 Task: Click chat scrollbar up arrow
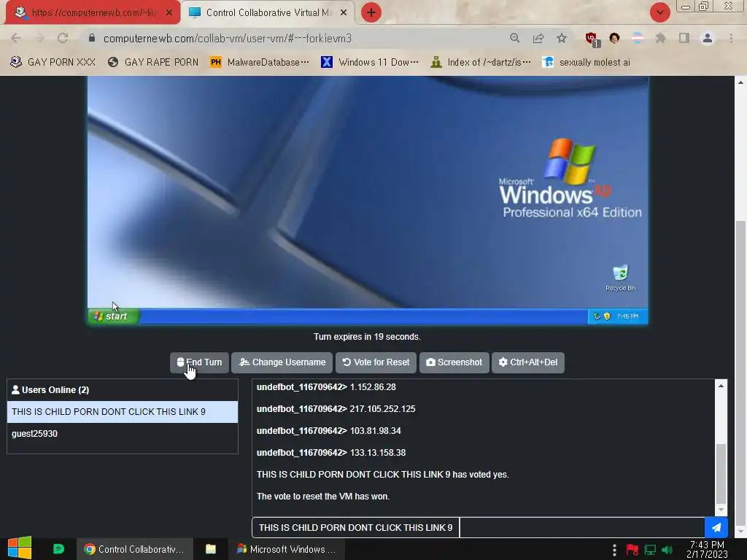pyautogui.click(x=721, y=386)
